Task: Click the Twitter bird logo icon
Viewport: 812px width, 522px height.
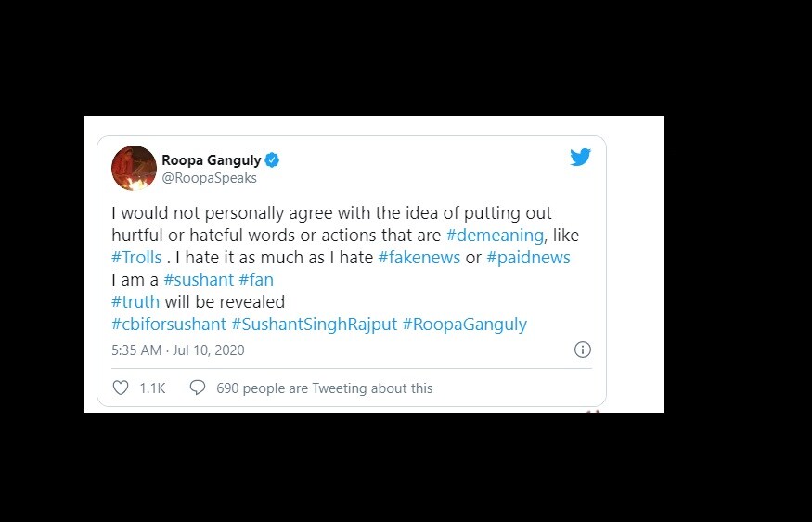Action: pos(580,157)
